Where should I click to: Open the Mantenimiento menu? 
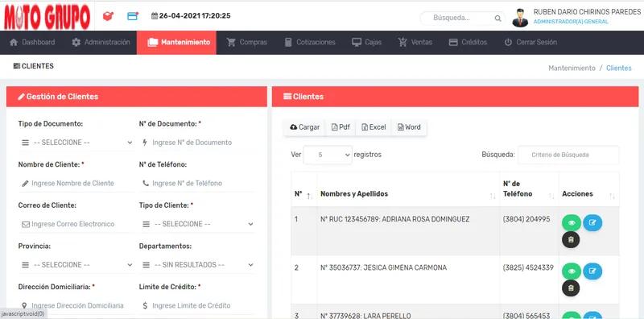coord(176,42)
